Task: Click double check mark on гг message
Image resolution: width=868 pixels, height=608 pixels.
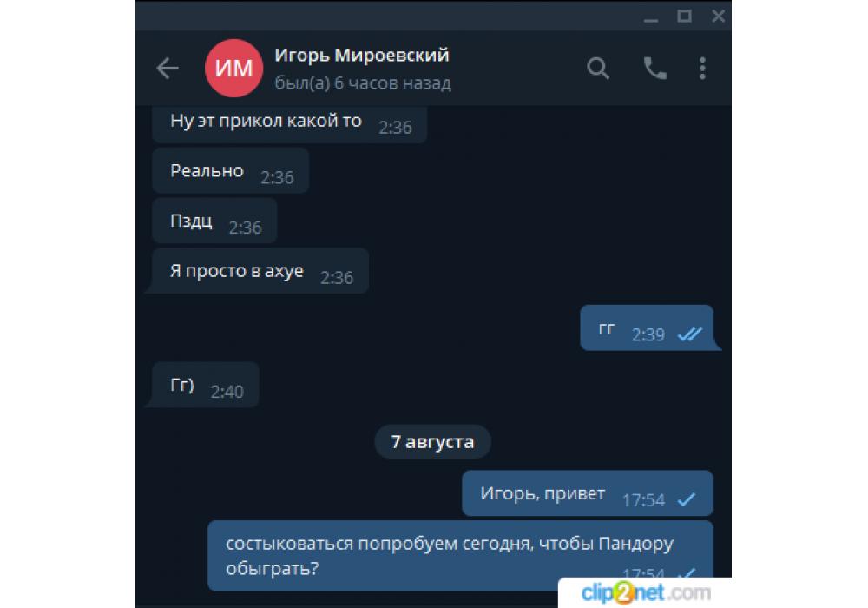Action: (x=690, y=334)
